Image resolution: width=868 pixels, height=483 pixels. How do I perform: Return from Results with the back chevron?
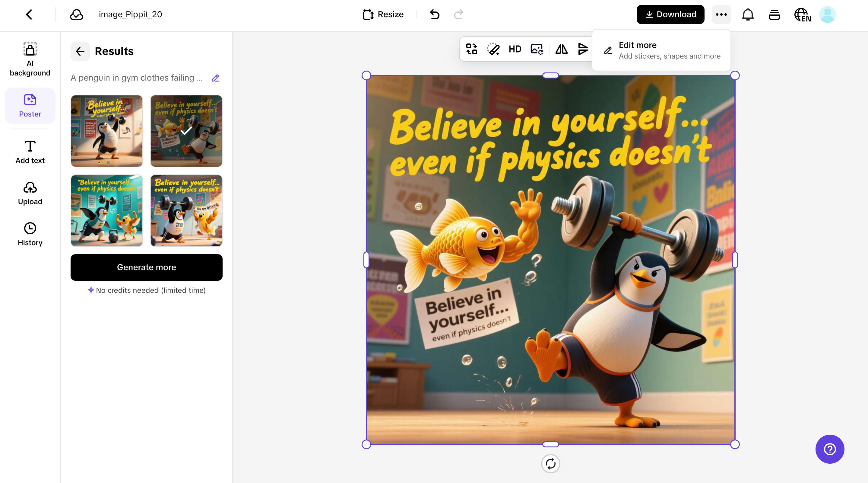click(x=80, y=51)
